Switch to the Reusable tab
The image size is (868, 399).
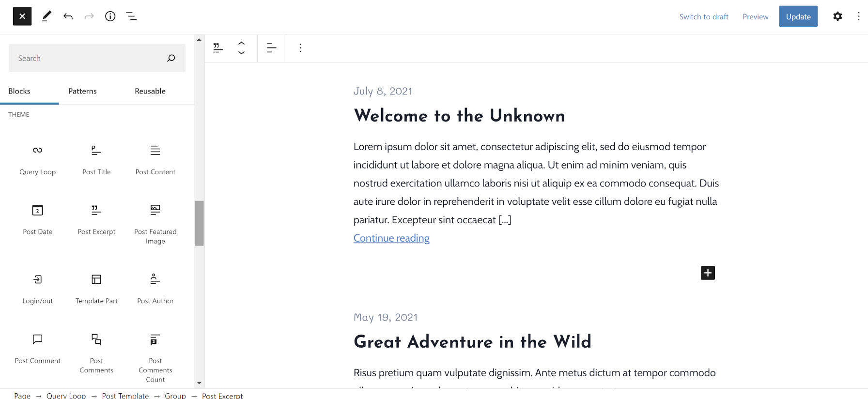150,91
